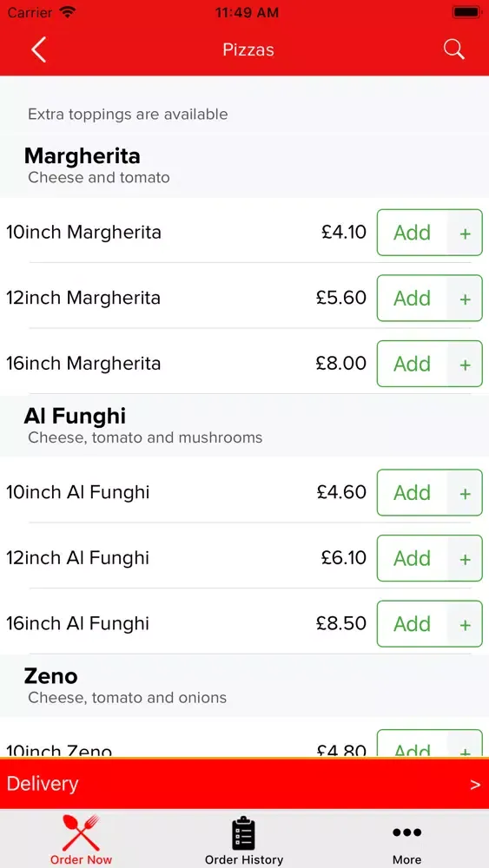This screenshot has width=489, height=868.
Task: Open the Order History clipboard icon
Action: (x=244, y=832)
